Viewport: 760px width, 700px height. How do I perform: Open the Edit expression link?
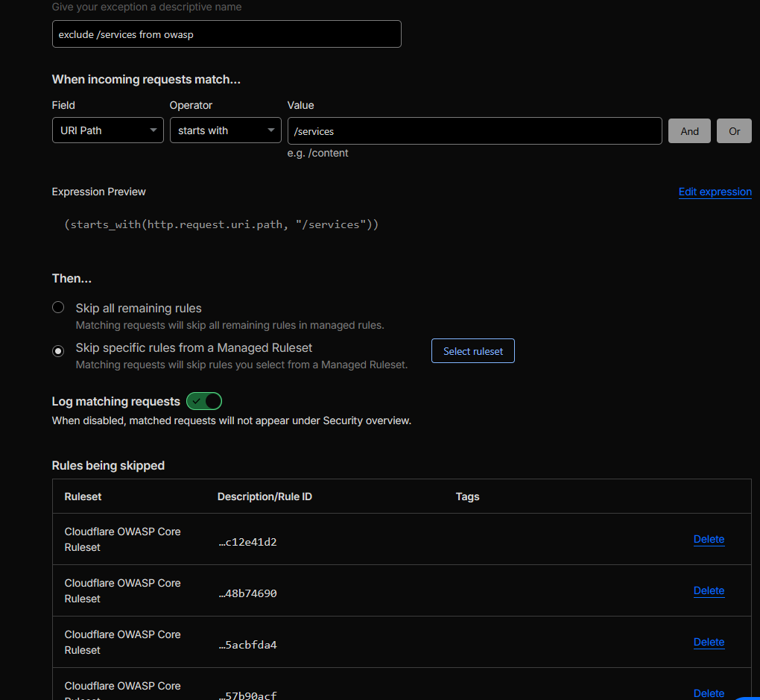[715, 192]
